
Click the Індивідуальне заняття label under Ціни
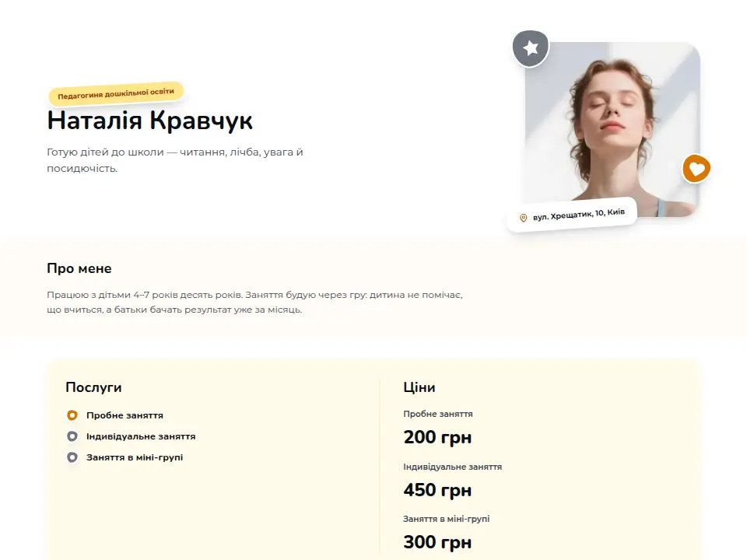453,467
